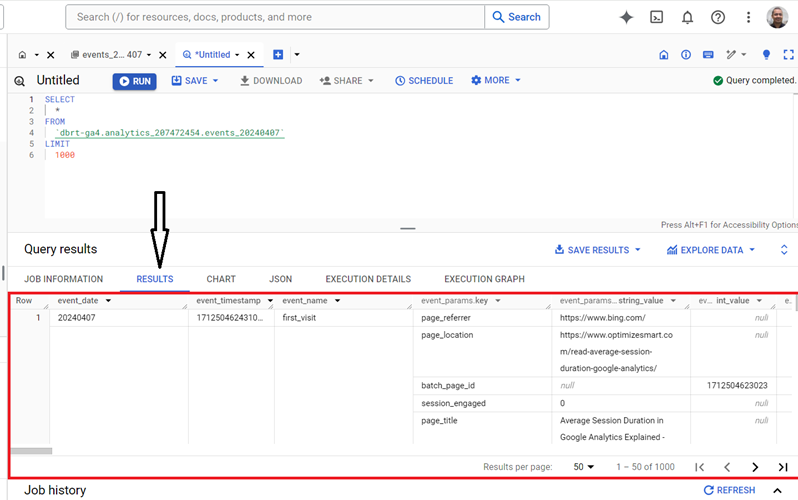
Task: Click query icon beside Untitled title
Action: click(x=19, y=80)
